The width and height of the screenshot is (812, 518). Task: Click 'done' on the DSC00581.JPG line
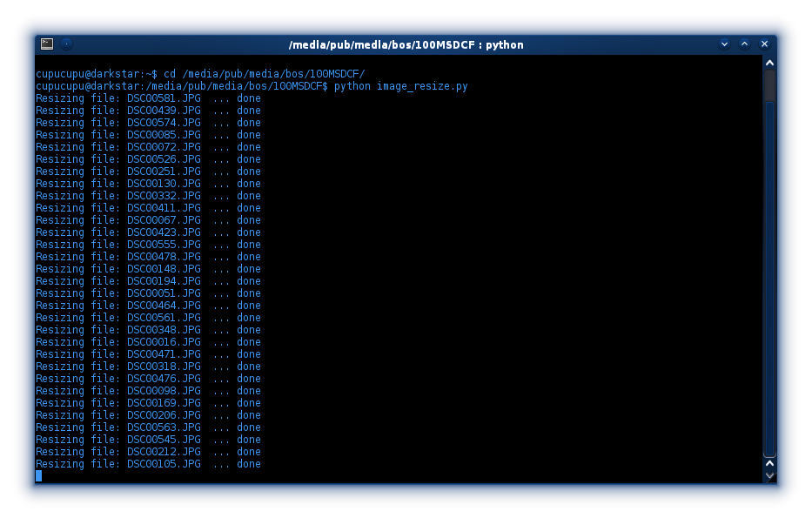tap(249, 98)
